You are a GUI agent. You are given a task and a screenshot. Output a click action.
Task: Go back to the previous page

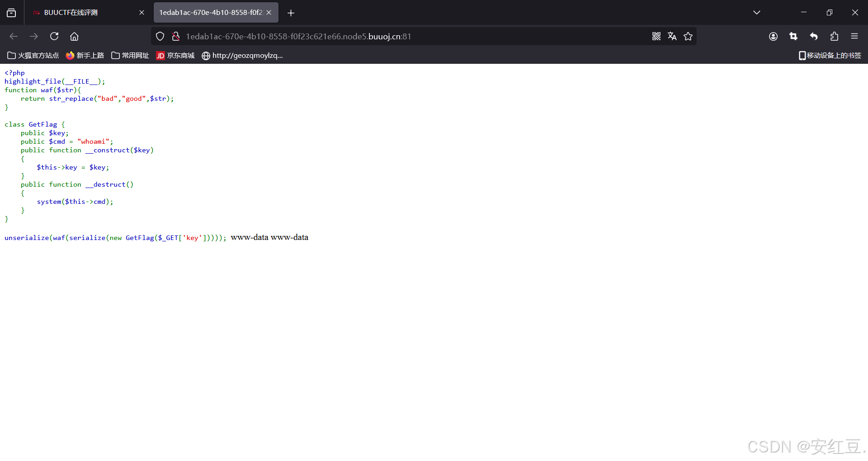[x=14, y=36]
